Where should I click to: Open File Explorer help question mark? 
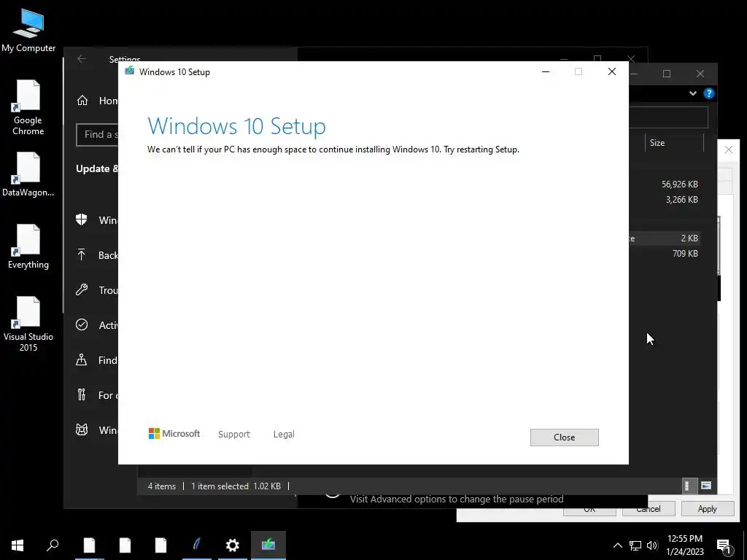point(709,93)
